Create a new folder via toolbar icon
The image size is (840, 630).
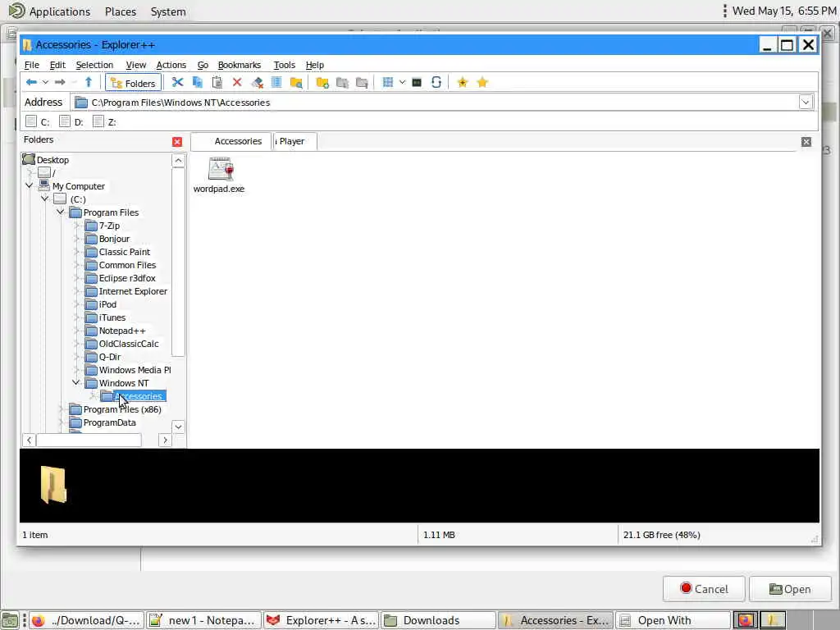(x=322, y=83)
